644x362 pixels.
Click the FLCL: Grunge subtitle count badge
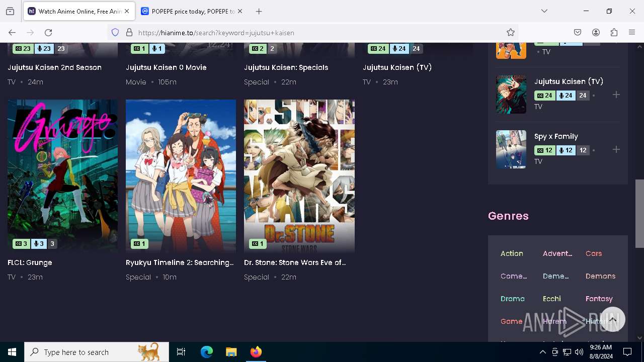21,244
